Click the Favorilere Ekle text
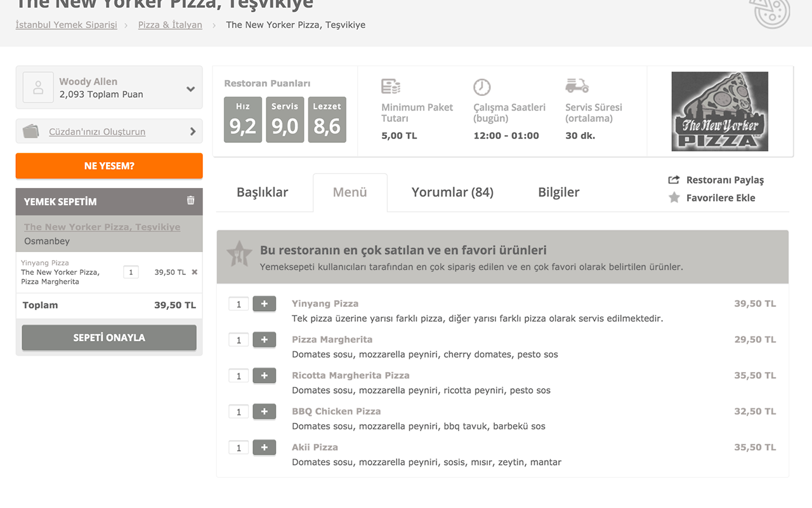812x508 pixels. pyautogui.click(x=721, y=198)
